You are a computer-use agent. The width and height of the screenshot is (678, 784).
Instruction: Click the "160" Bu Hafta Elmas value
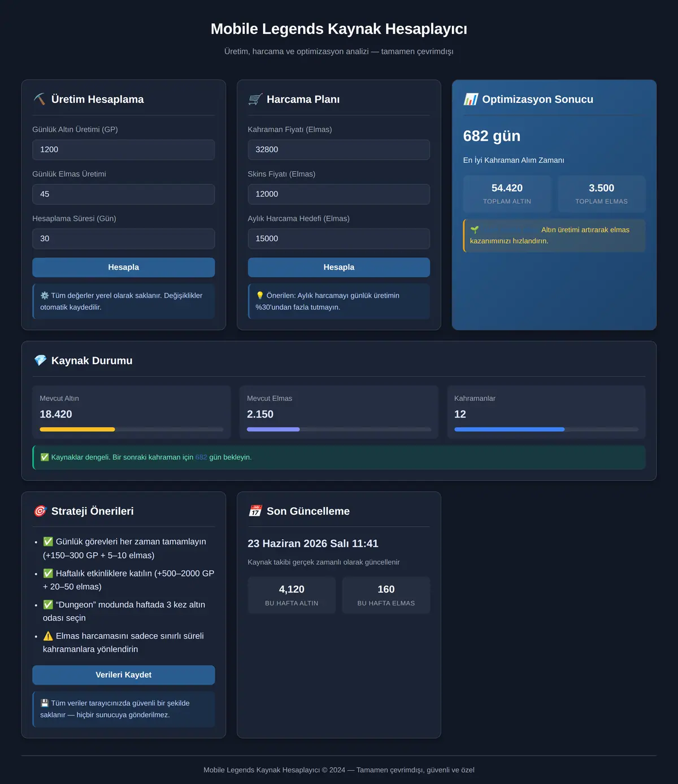coord(386,590)
